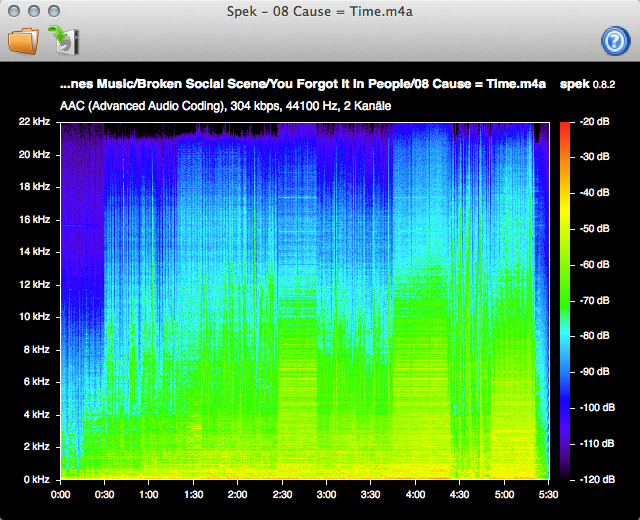Click the AAC codec info line
640x520 pixels.
pyautogui.click(x=225, y=106)
